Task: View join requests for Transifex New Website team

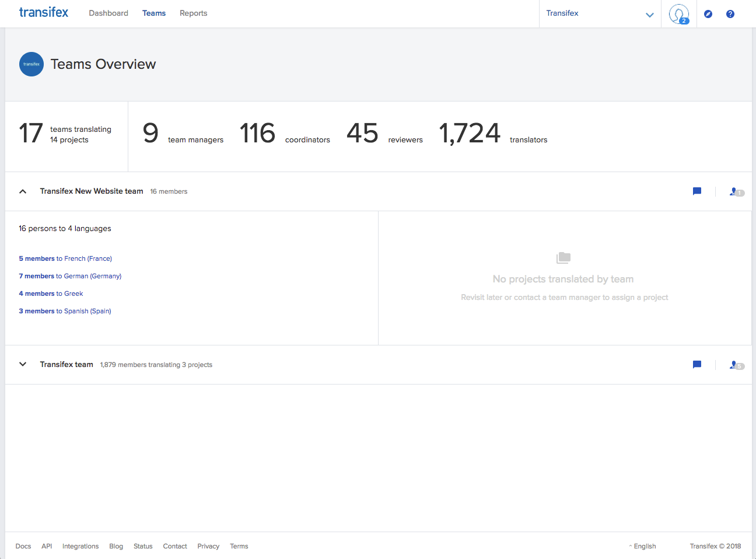Action: pos(736,191)
